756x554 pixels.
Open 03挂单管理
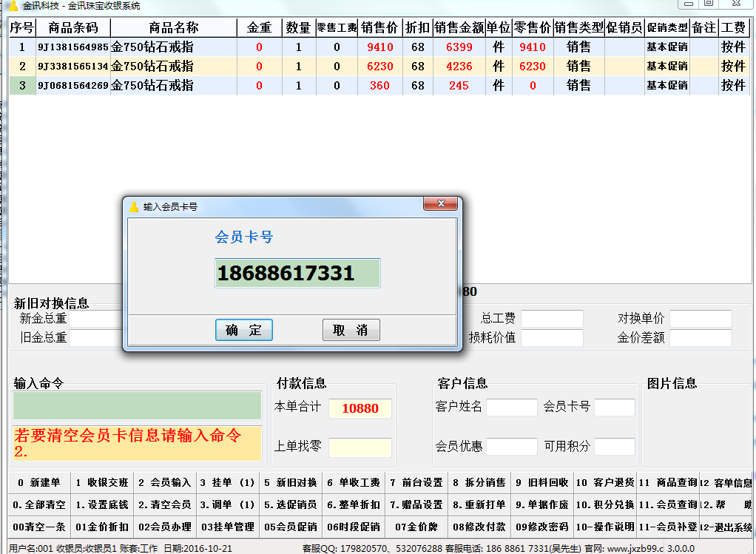pos(228,527)
